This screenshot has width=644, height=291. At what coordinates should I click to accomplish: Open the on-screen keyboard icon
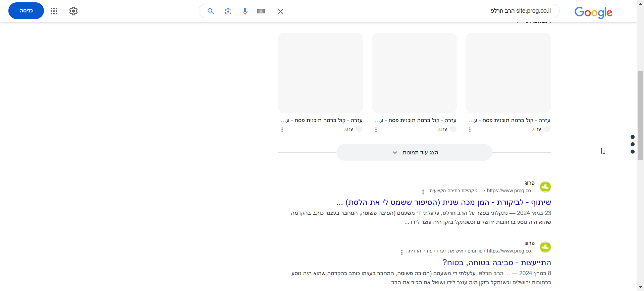click(261, 11)
